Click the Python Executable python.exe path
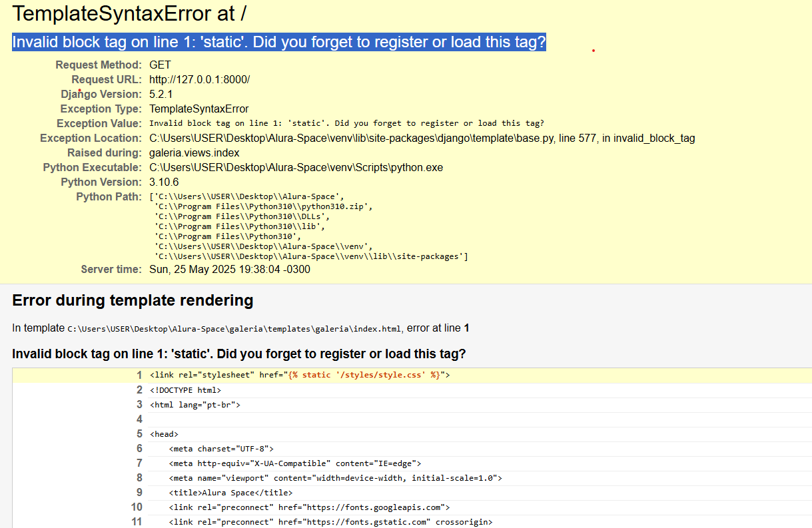 click(x=296, y=167)
